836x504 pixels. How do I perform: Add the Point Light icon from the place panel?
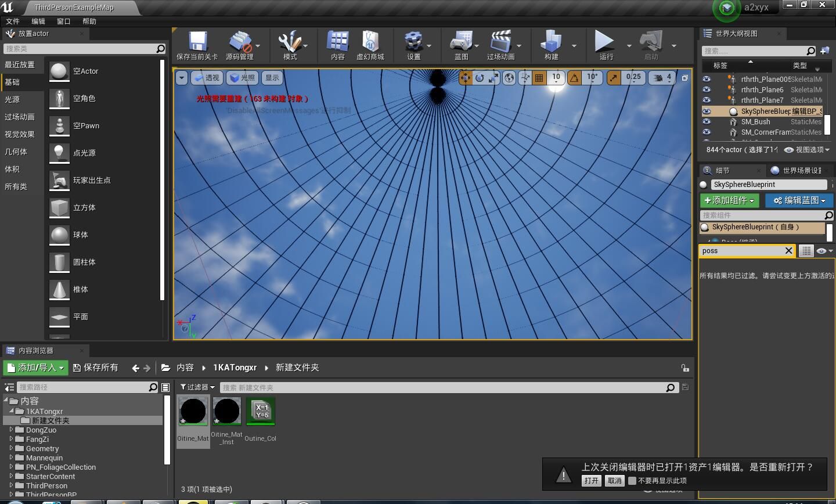pyautogui.click(x=59, y=153)
